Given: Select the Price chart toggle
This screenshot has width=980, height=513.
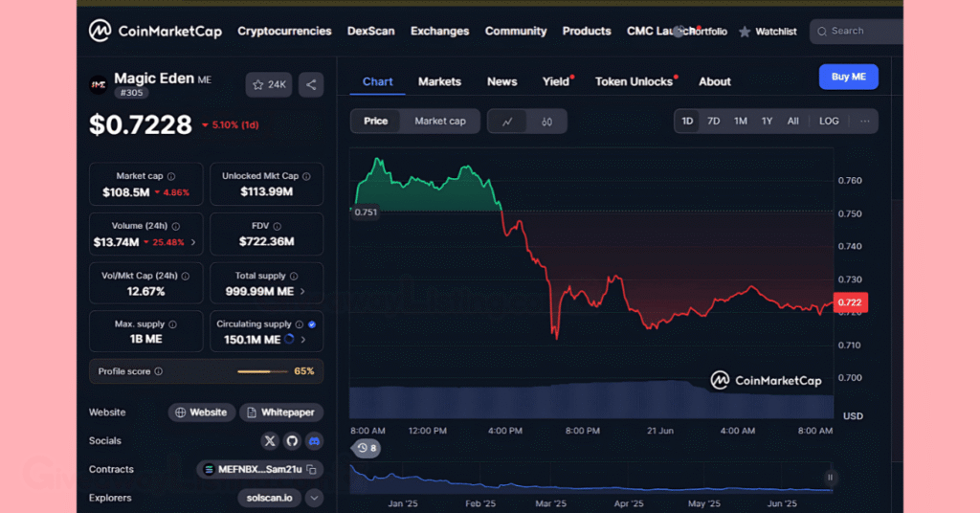Looking at the screenshot, I should pyautogui.click(x=375, y=122).
